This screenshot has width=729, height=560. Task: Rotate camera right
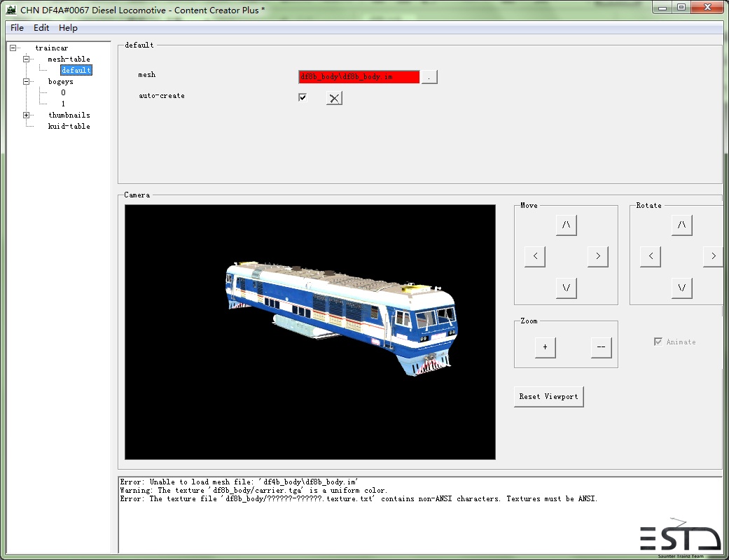coord(713,256)
